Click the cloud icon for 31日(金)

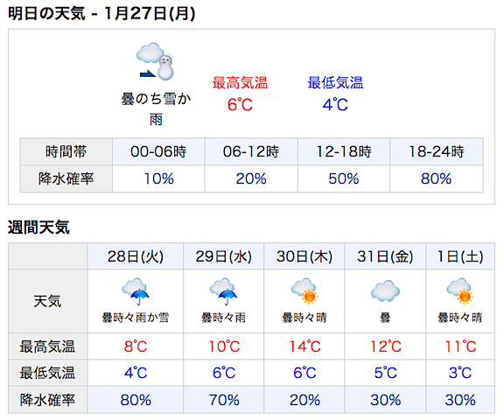(x=385, y=290)
